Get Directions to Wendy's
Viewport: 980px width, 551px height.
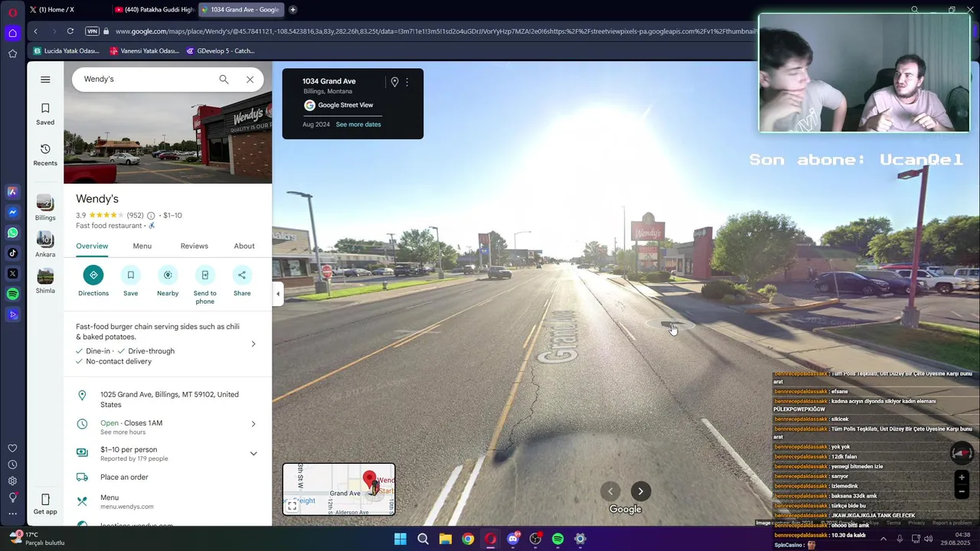[93, 281]
